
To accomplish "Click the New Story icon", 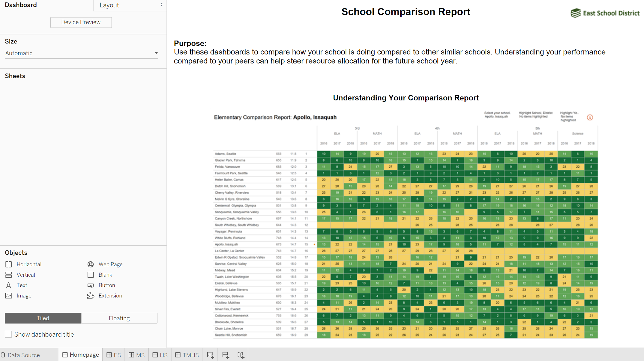I will [241, 355].
